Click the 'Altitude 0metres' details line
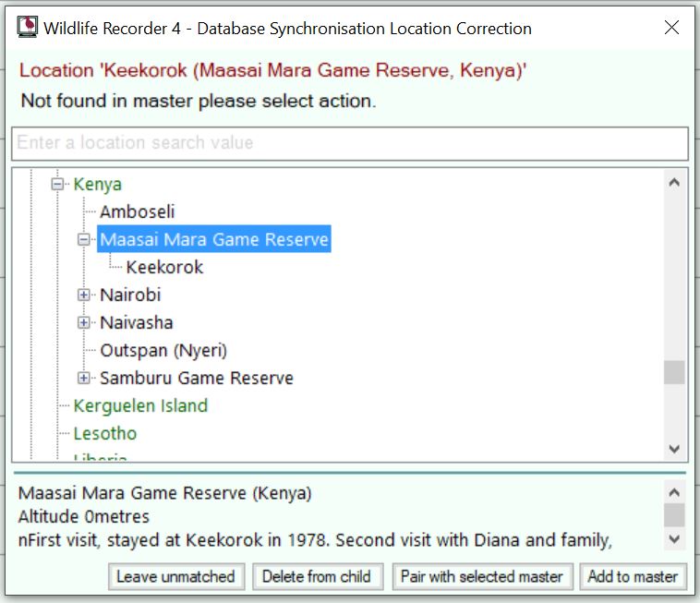 (83, 516)
